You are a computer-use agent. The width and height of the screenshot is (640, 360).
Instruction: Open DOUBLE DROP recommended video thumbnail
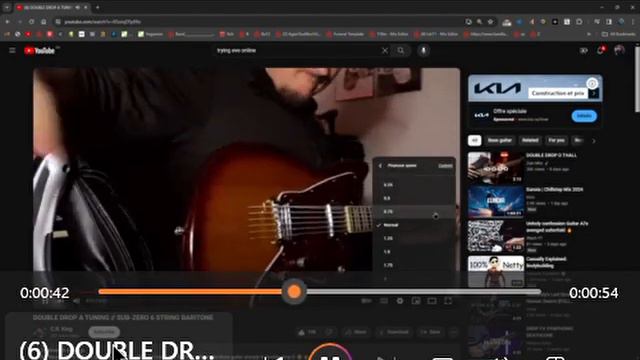coord(496,168)
